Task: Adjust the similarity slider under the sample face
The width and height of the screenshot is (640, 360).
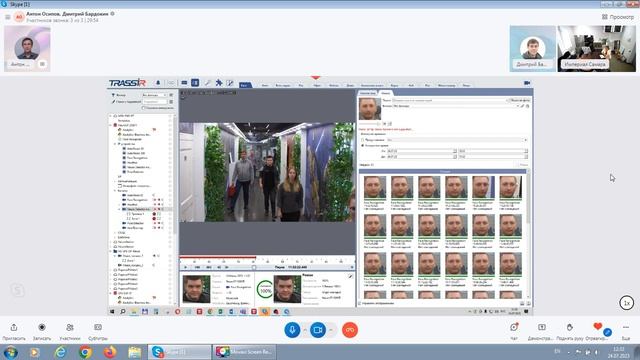Action: point(370,124)
